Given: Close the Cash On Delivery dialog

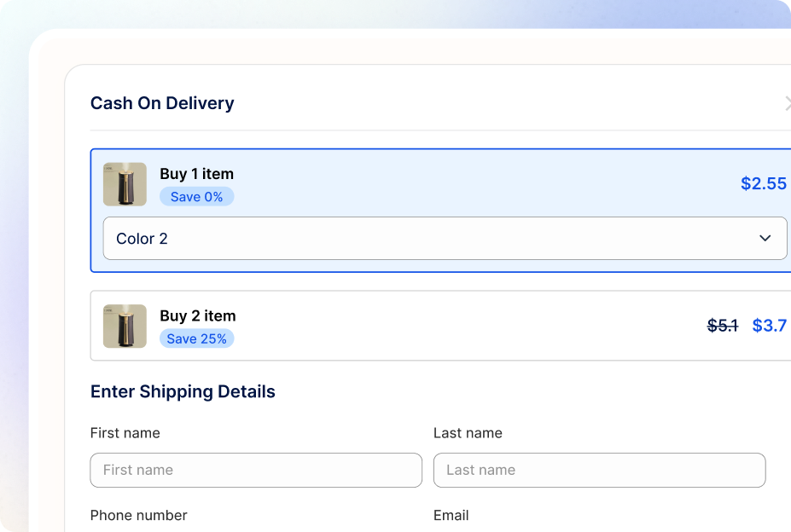Looking at the screenshot, I should click(x=787, y=103).
